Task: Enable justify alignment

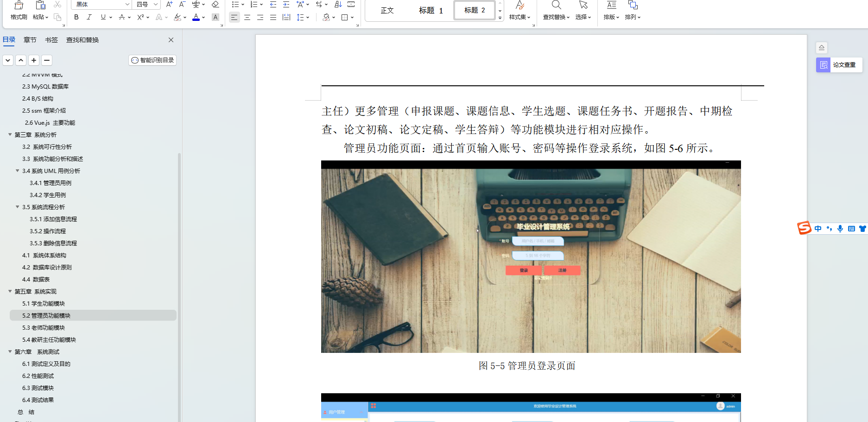Action: click(273, 17)
